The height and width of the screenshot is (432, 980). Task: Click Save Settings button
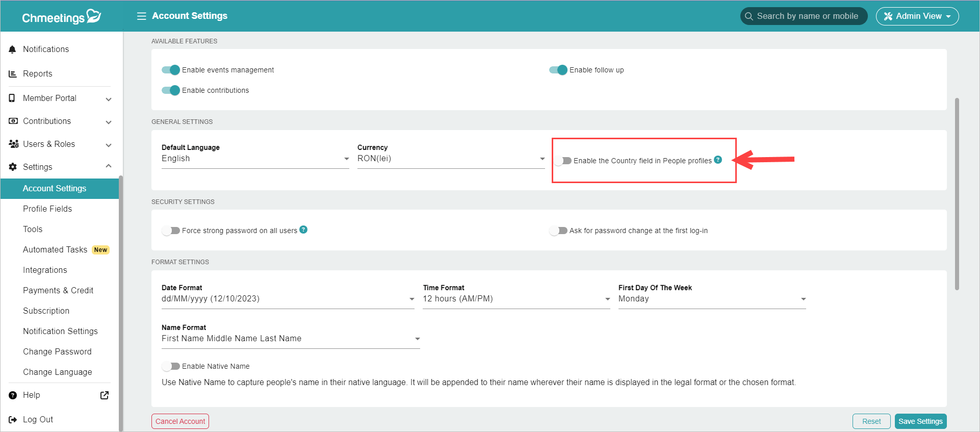920,421
